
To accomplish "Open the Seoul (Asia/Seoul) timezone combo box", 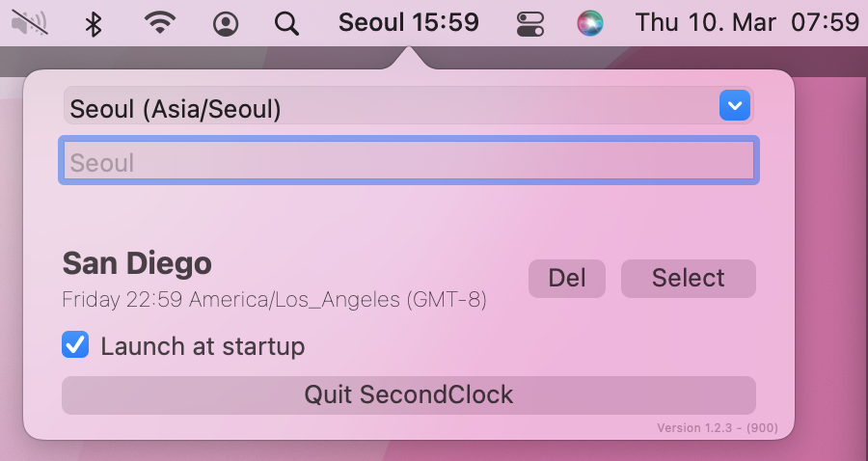I will point(409,106).
